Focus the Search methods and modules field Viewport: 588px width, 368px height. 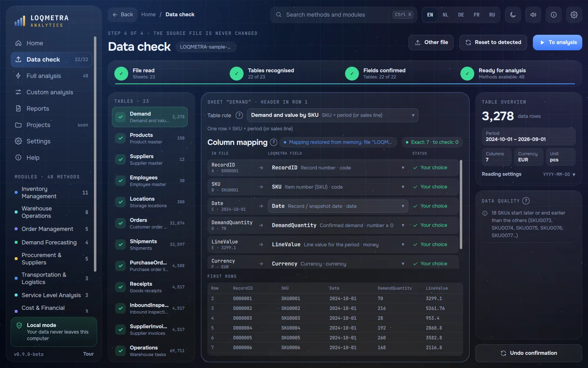(343, 15)
